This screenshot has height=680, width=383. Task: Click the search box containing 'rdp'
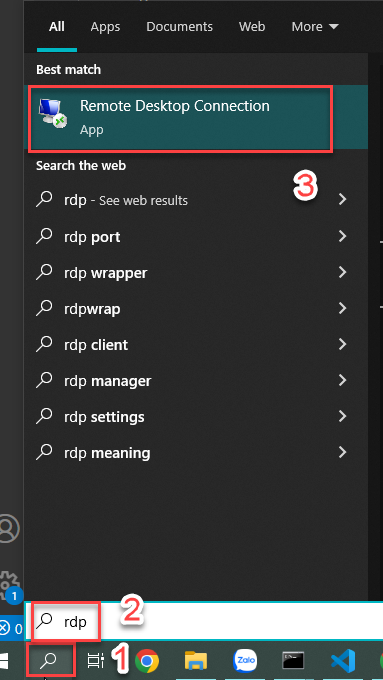[x=204, y=621]
